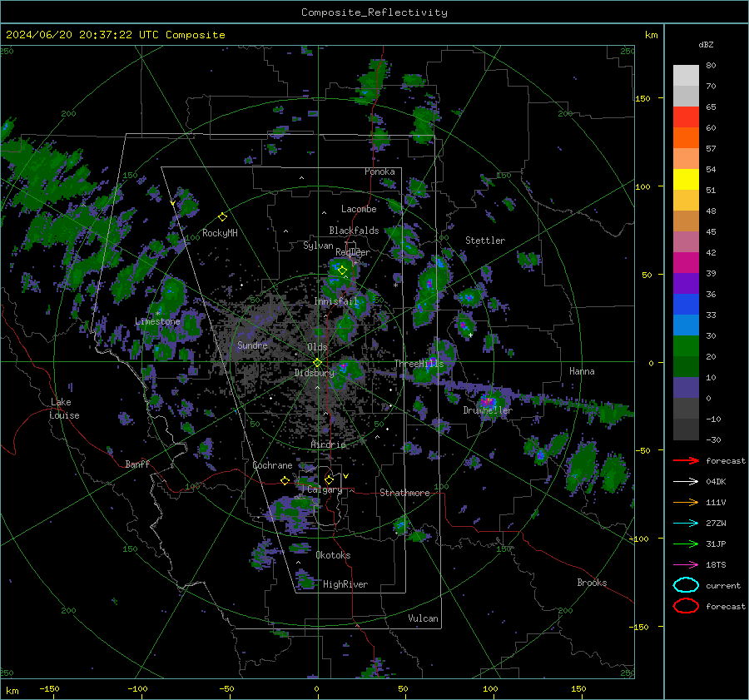The height and width of the screenshot is (700, 749).
Task: Select the RedDeer city label
Action: [353, 252]
